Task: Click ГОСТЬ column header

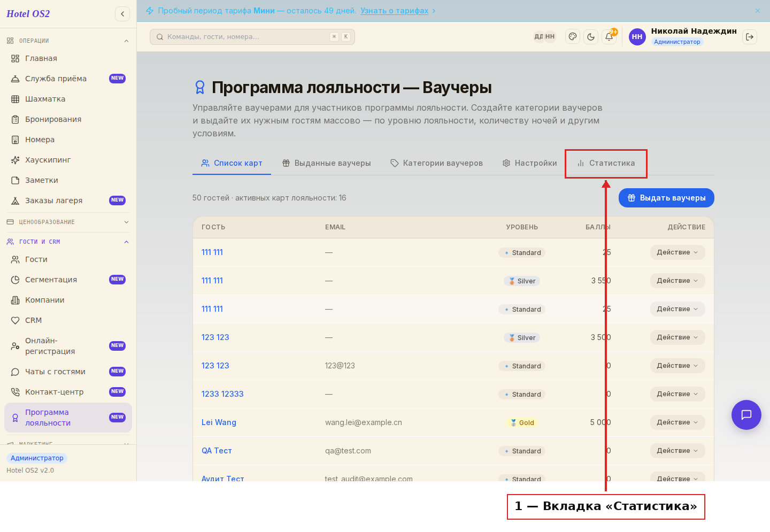Action: pyautogui.click(x=213, y=227)
